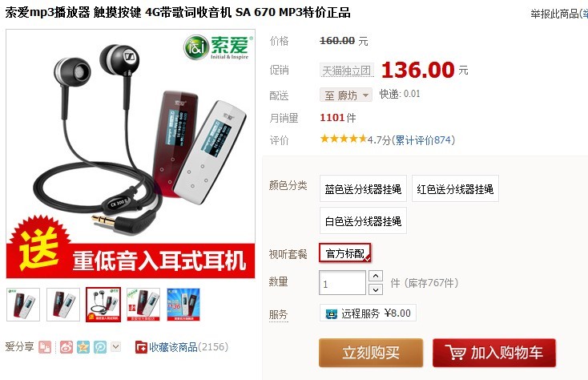Click into the quantity input field
The image size is (588, 380).
tap(342, 283)
